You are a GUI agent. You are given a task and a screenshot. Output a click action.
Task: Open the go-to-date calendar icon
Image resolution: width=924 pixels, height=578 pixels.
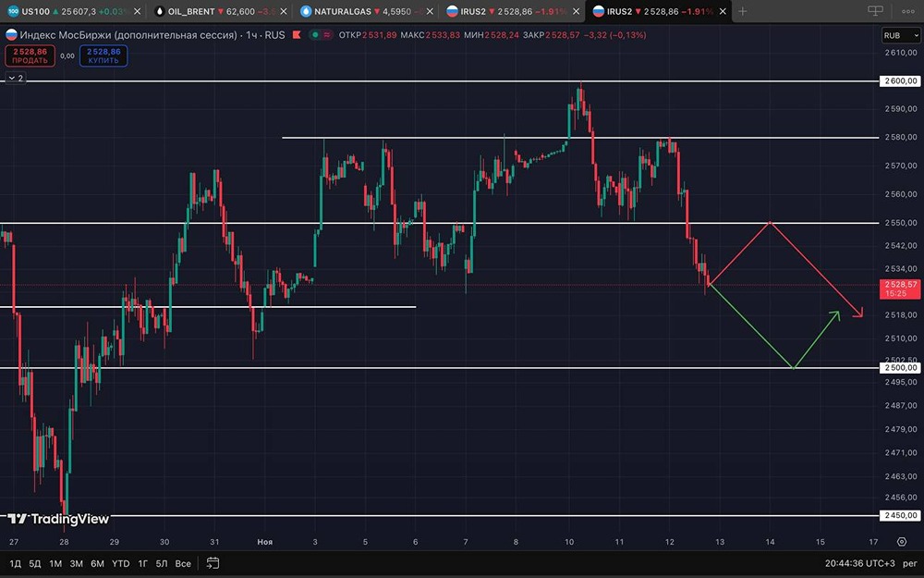point(213,563)
